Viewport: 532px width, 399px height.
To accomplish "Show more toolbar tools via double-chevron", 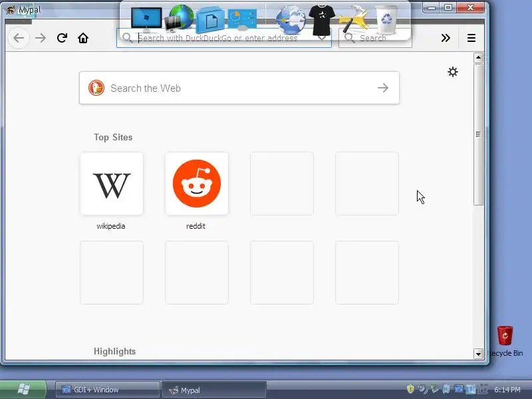I will [x=446, y=38].
